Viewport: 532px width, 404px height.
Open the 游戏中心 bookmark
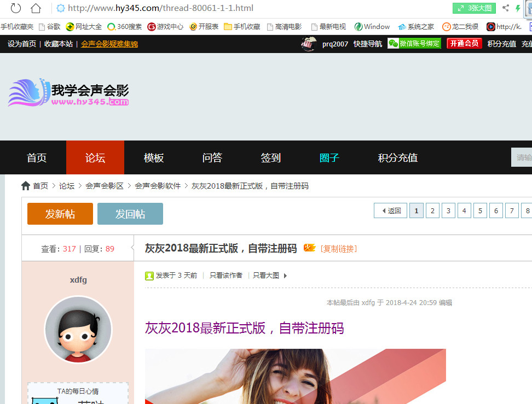point(165,27)
